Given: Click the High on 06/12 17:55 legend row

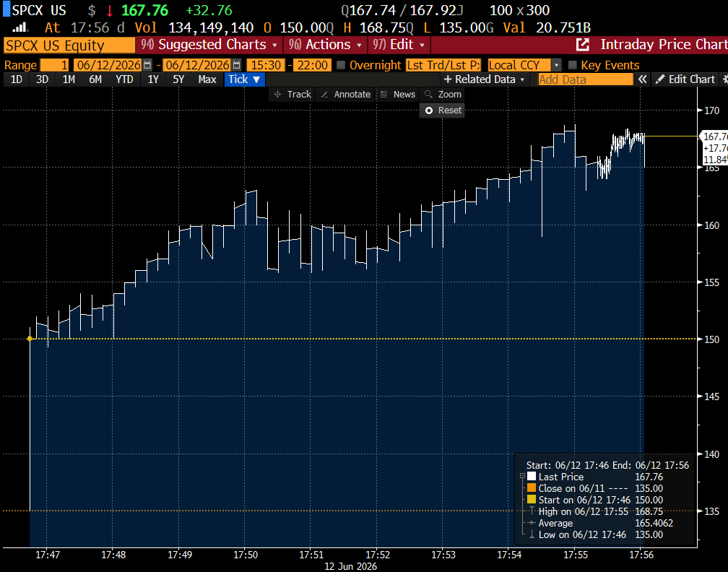Looking at the screenshot, I should pos(600,511).
